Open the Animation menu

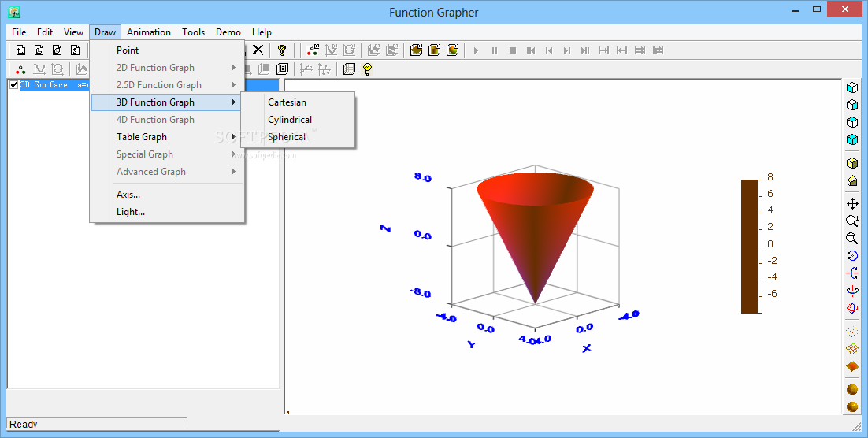point(149,32)
